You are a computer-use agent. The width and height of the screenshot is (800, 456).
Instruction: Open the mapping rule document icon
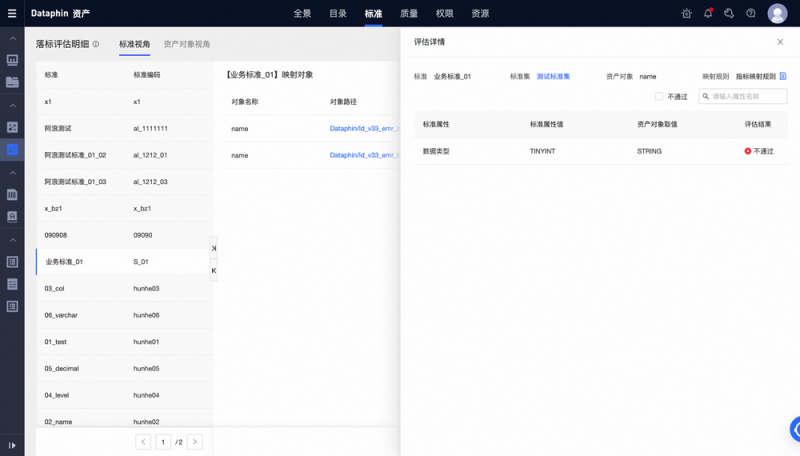coord(783,76)
